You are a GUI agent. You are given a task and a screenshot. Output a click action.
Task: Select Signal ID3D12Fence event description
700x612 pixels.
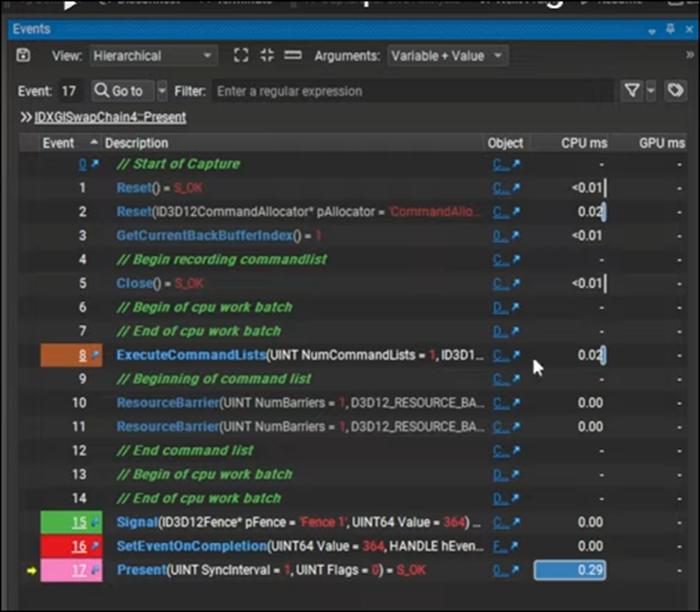coord(298,523)
